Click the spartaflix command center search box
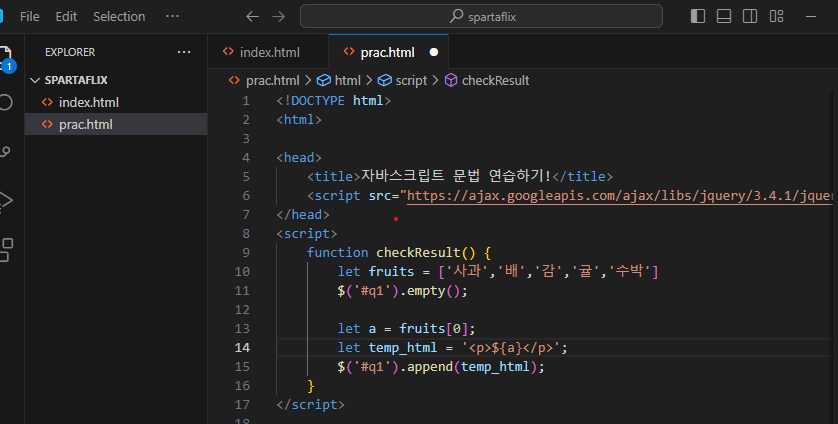The image size is (838, 424). pyautogui.click(x=482, y=16)
